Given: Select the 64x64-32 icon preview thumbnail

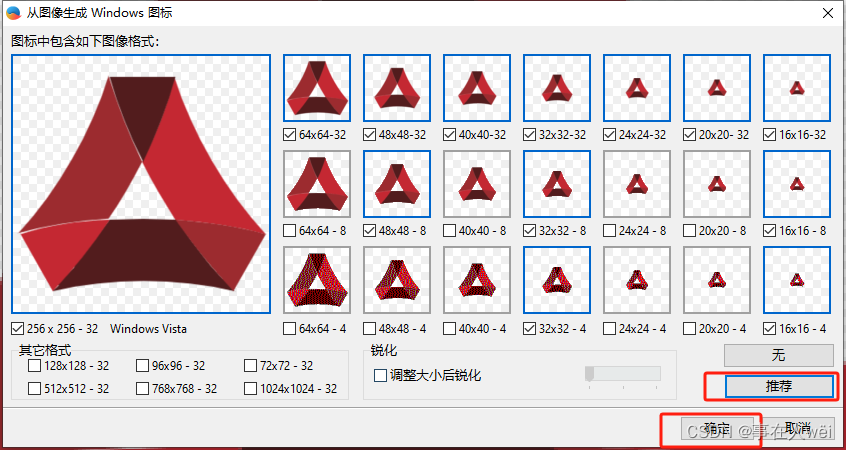Looking at the screenshot, I should point(317,88).
